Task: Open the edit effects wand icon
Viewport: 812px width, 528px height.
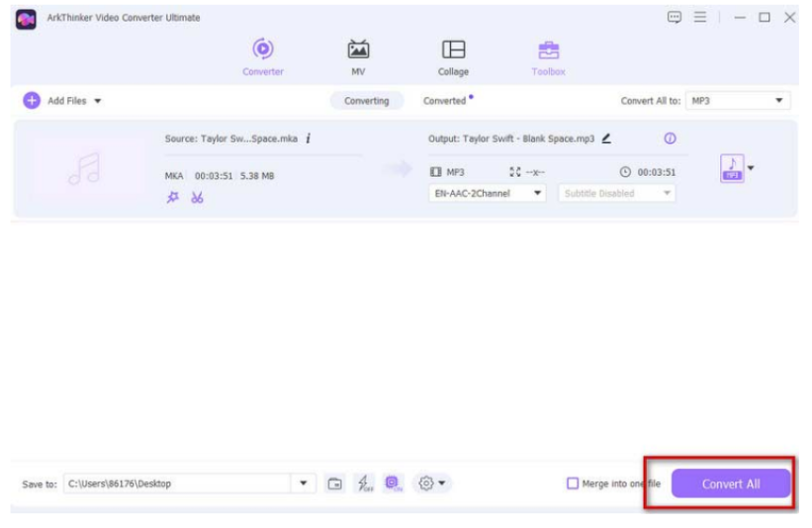Action: (x=172, y=197)
